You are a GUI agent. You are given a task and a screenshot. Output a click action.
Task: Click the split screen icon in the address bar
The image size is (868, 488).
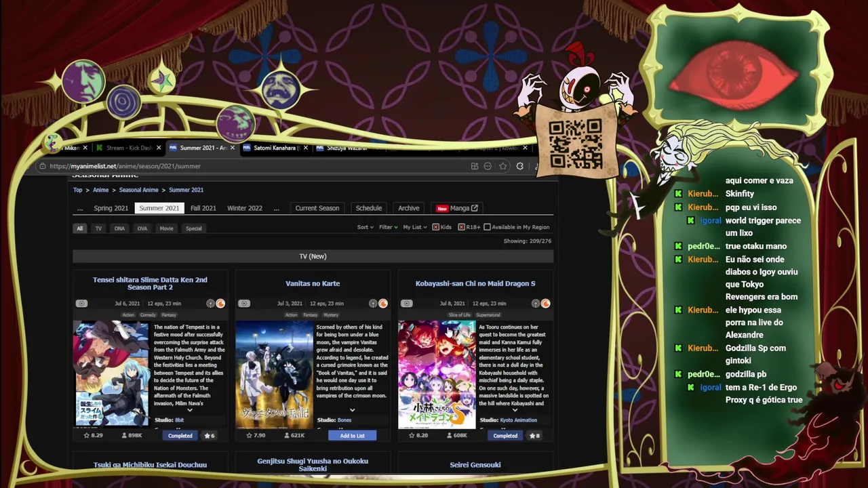tap(475, 166)
